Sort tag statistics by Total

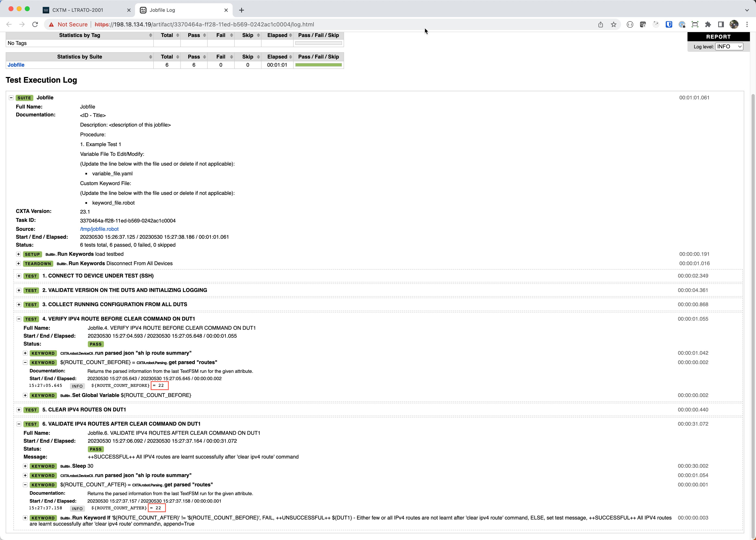click(x=167, y=35)
